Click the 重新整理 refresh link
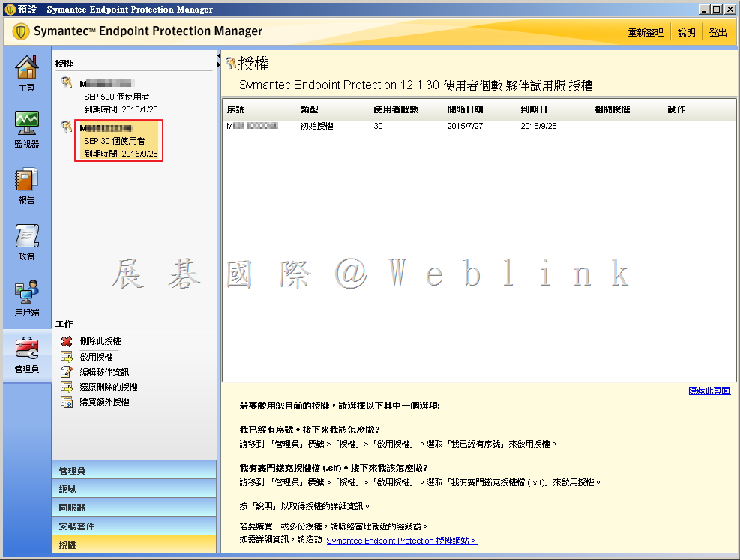The image size is (740, 560). tap(646, 33)
